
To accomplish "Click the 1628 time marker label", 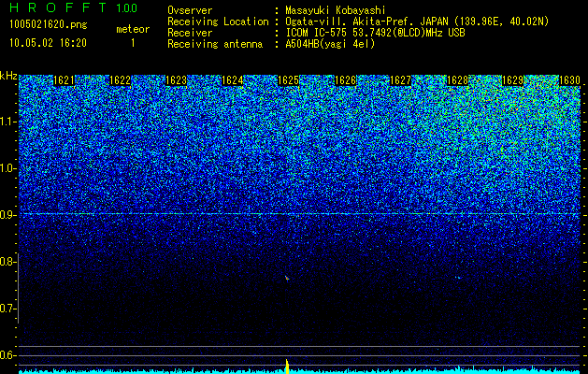I will (x=457, y=80).
